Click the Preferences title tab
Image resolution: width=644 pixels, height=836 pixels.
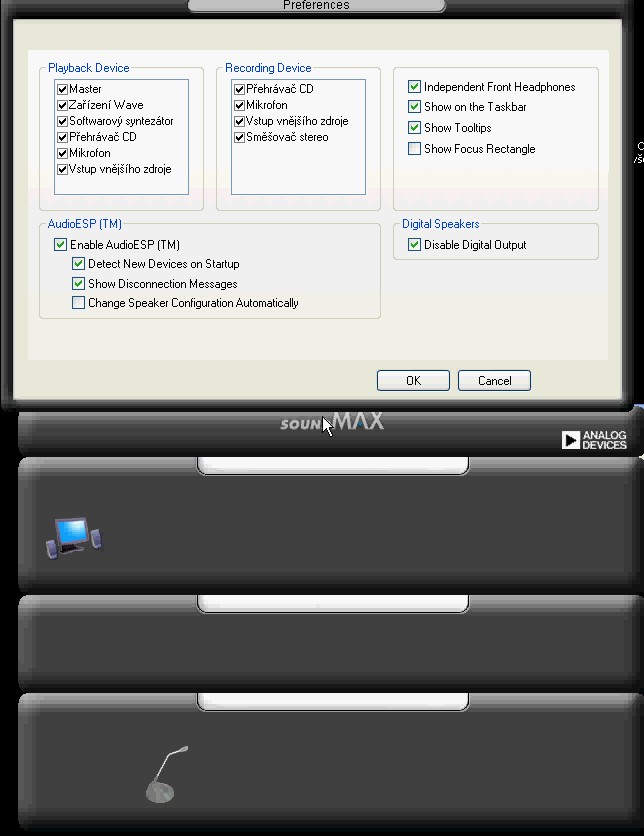[x=317, y=5]
